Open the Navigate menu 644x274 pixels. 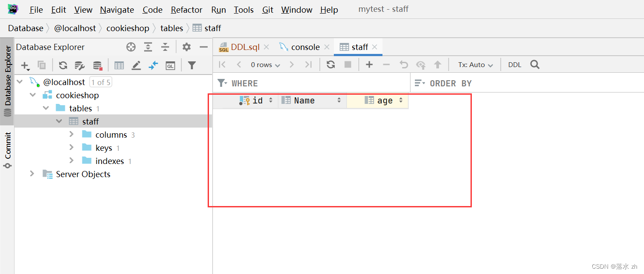(117, 10)
